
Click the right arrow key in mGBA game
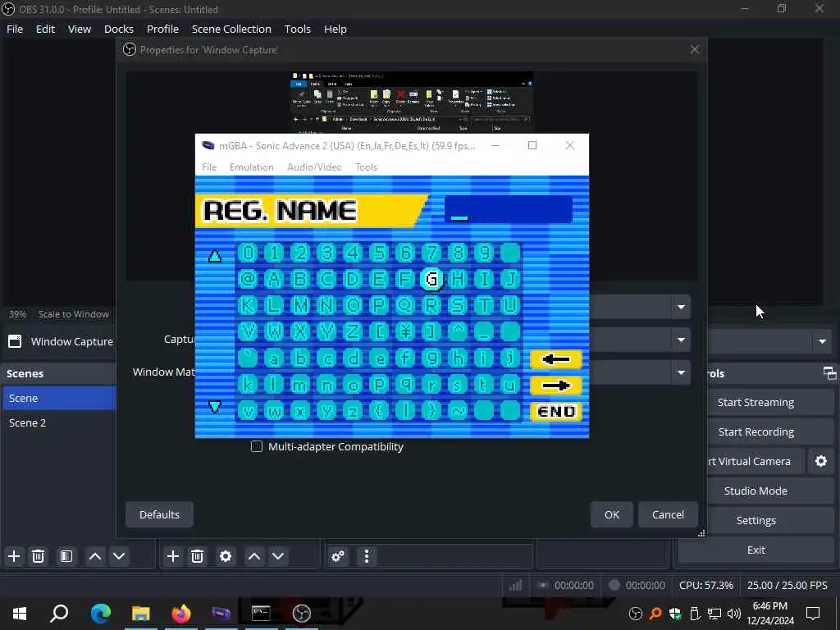click(556, 386)
